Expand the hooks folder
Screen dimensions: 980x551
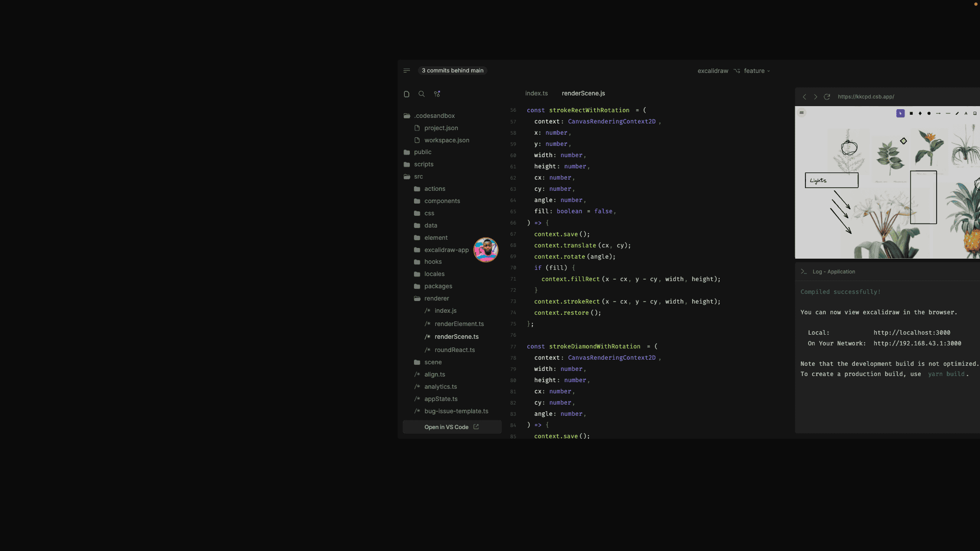pos(428,262)
